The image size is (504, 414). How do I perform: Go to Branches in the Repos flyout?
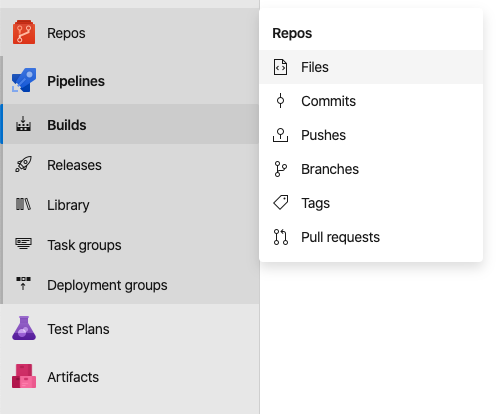click(x=371, y=169)
